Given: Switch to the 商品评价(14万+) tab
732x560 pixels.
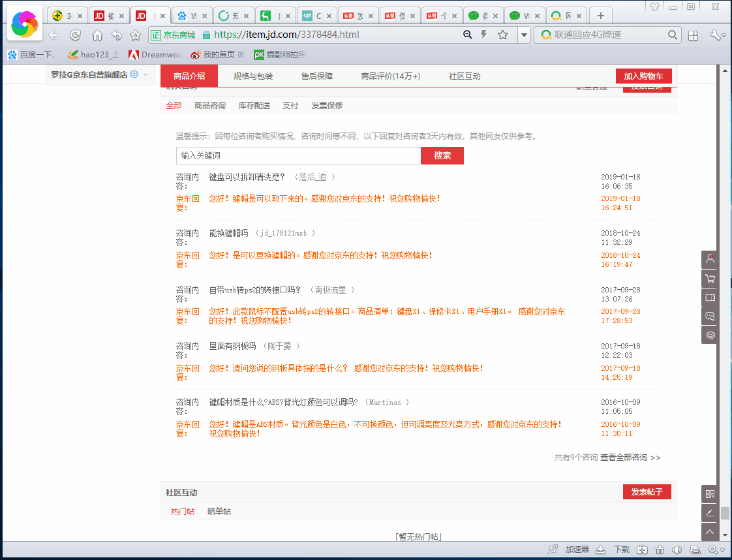Looking at the screenshot, I should pos(391,76).
